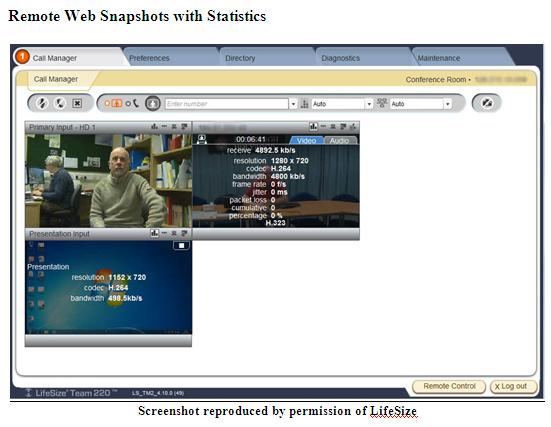The width and height of the screenshot is (551, 427).
Task: Click the orange video call icon
Action: pyautogui.click(x=117, y=103)
